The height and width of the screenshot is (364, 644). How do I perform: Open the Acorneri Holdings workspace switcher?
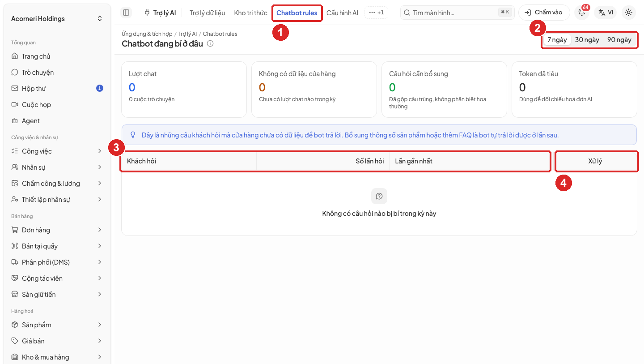(57, 19)
